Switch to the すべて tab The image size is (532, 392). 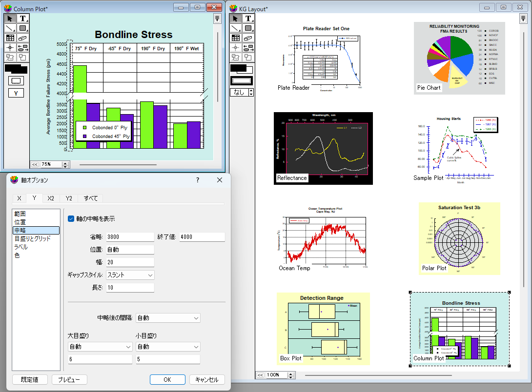click(x=90, y=198)
